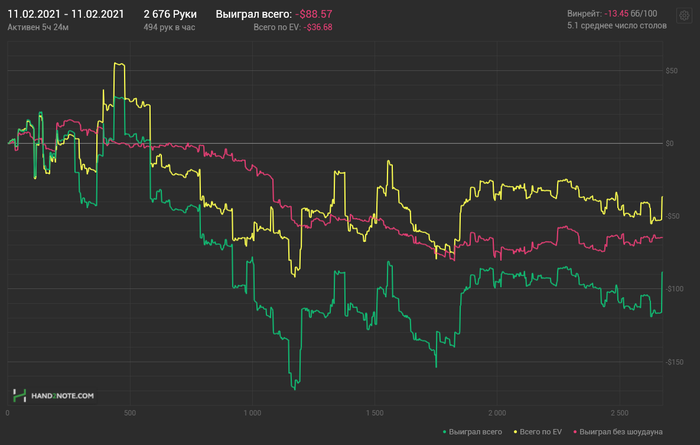Click the Hand2Note H logo icon
The width and height of the screenshot is (700, 445).
[18, 396]
